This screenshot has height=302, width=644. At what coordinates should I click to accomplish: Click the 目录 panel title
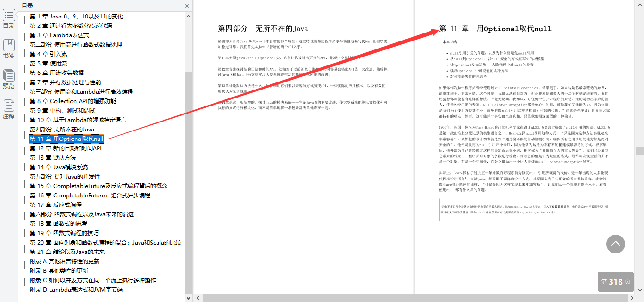[27, 6]
